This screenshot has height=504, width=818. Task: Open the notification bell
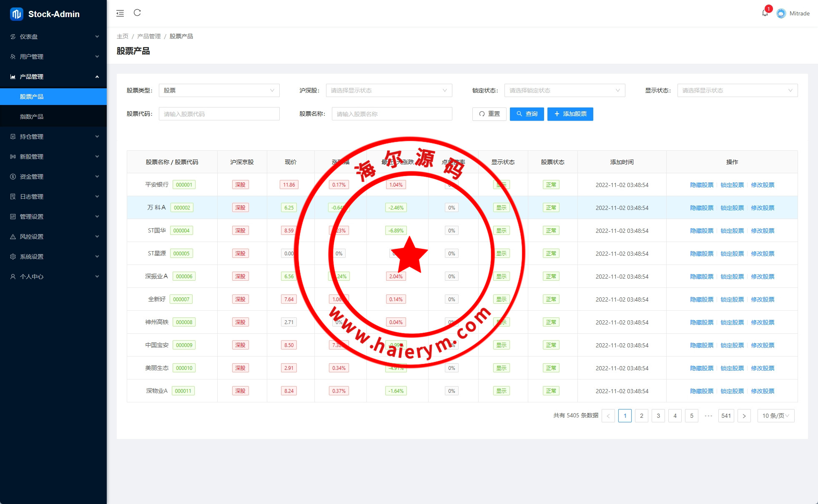(x=765, y=13)
